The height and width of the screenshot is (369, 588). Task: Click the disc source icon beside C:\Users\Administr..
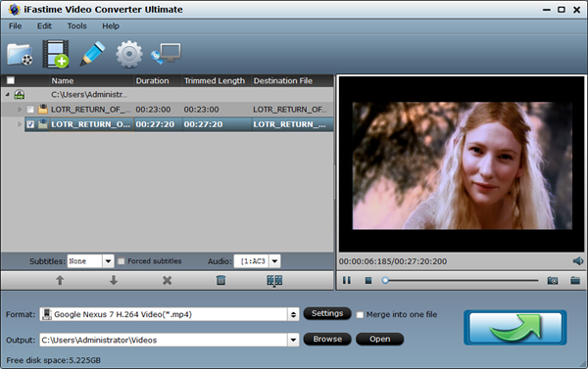pyautogui.click(x=20, y=94)
